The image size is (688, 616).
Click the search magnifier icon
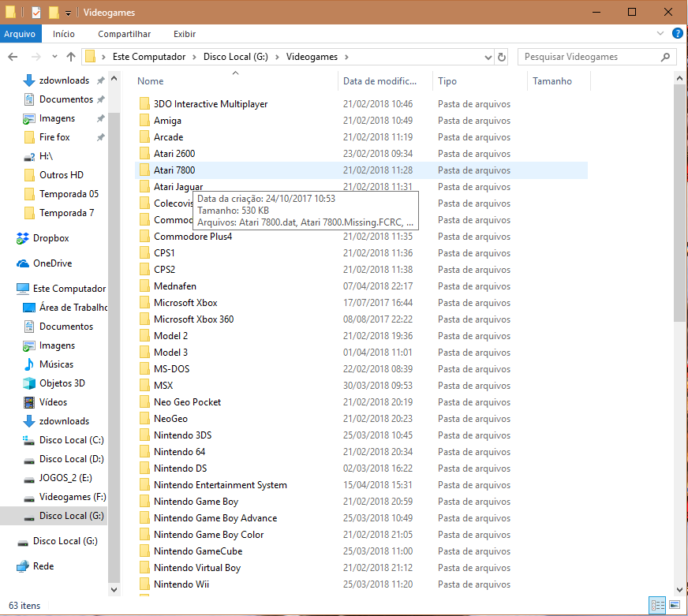(x=665, y=57)
